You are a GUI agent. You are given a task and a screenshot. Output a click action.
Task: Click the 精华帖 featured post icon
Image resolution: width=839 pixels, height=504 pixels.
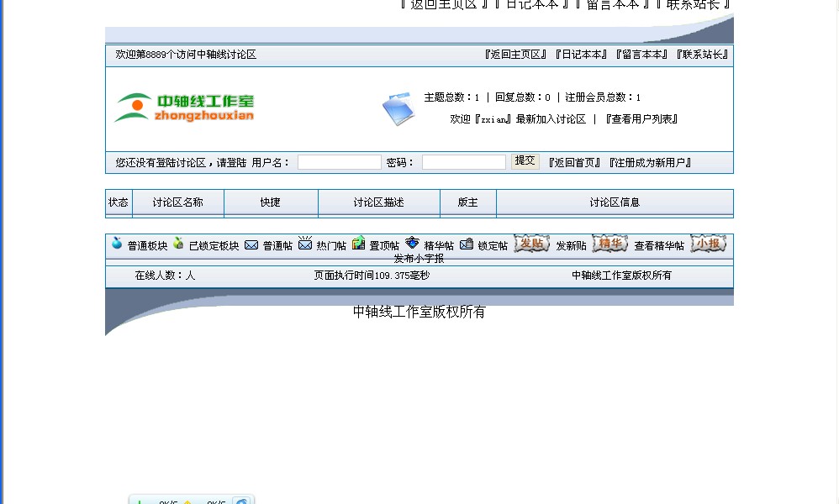pyautogui.click(x=412, y=244)
